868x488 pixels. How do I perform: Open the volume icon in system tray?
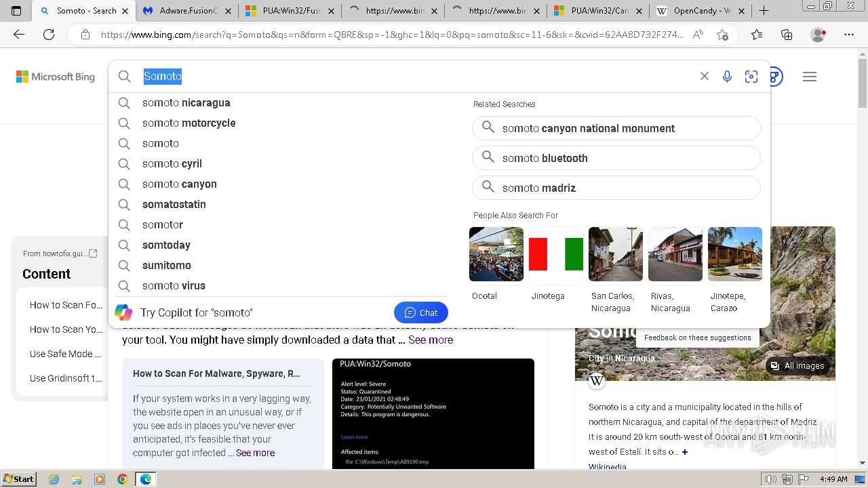772,479
